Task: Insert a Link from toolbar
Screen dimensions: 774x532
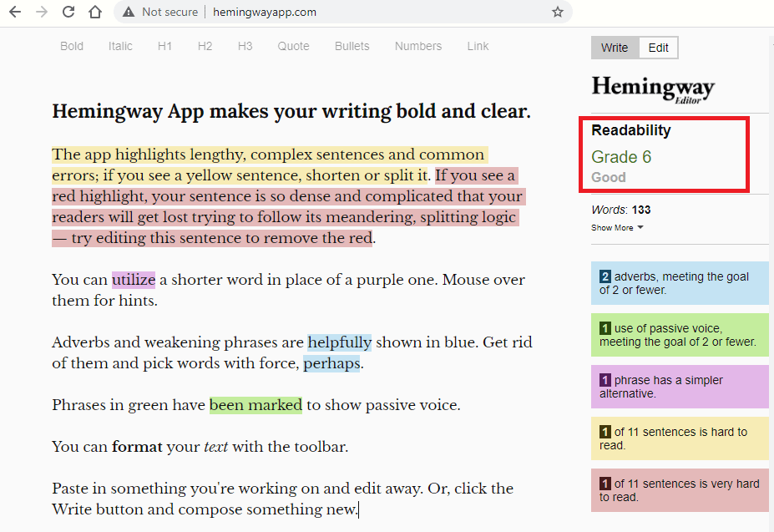Action: [x=478, y=46]
